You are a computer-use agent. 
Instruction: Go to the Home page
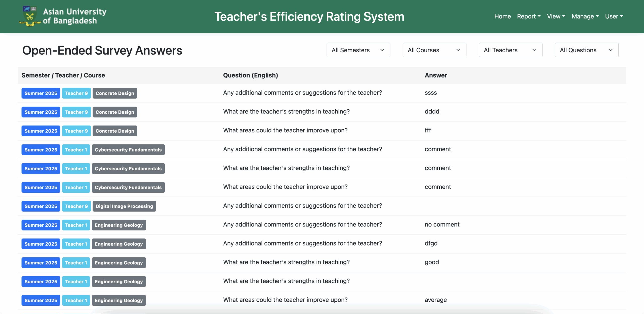[x=502, y=16]
